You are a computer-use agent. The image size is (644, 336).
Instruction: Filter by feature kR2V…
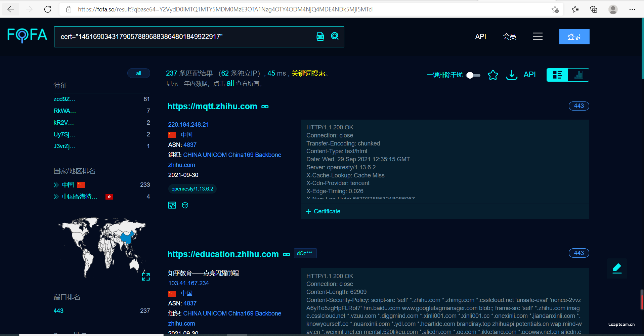pos(63,123)
